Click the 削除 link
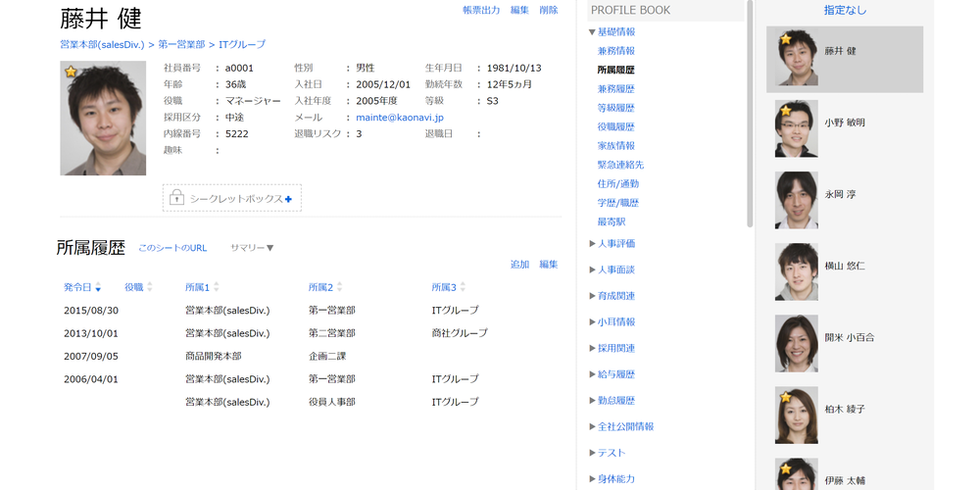This screenshot has width=980, height=490. coord(549,10)
